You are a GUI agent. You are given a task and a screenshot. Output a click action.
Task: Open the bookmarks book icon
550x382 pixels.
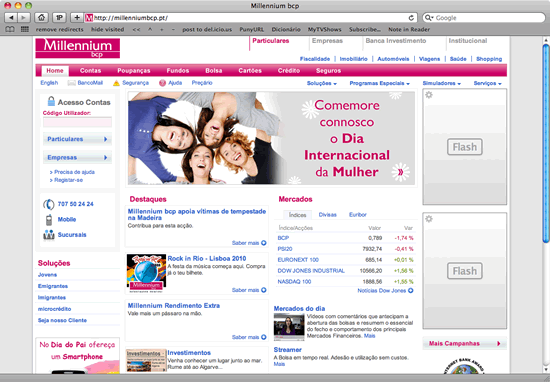[x=10, y=29]
